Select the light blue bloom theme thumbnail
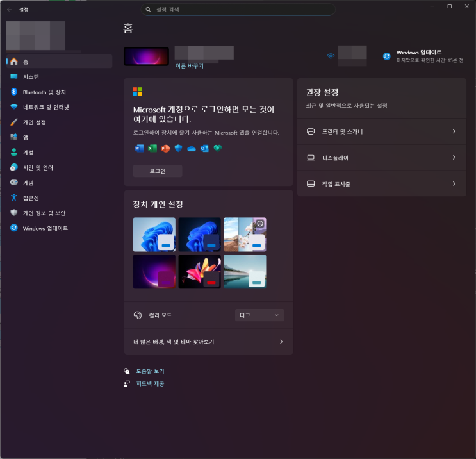 pyautogui.click(x=154, y=234)
